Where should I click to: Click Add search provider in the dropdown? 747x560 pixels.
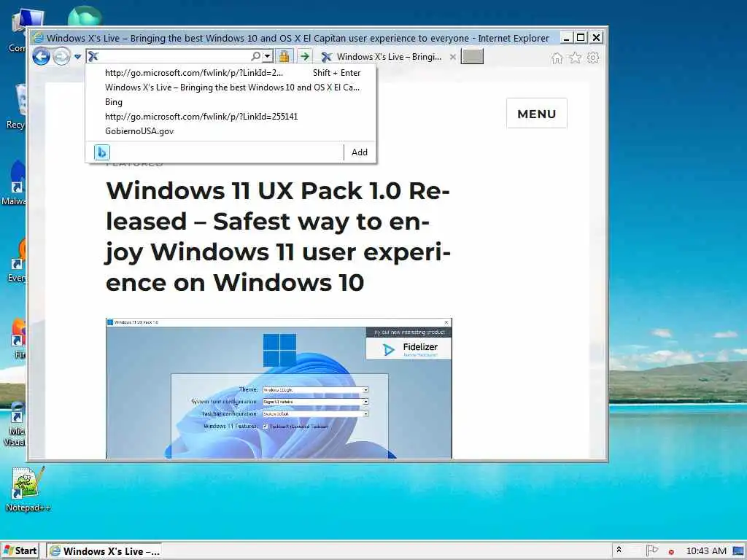(359, 152)
